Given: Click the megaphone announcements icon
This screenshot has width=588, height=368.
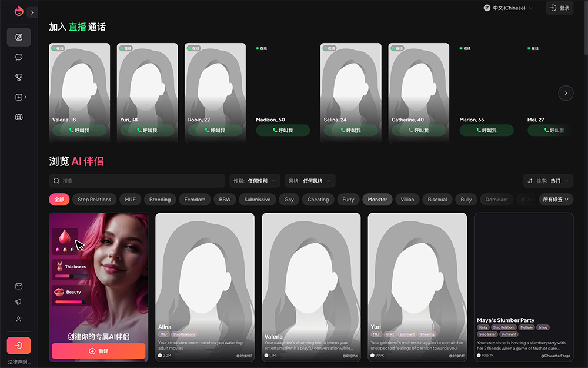Looking at the screenshot, I should pos(19,302).
